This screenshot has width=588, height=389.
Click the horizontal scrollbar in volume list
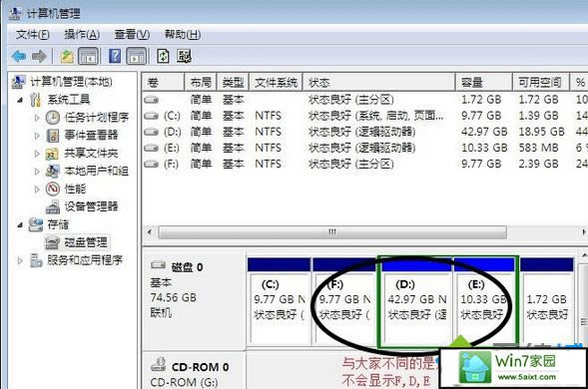coord(332,232)
